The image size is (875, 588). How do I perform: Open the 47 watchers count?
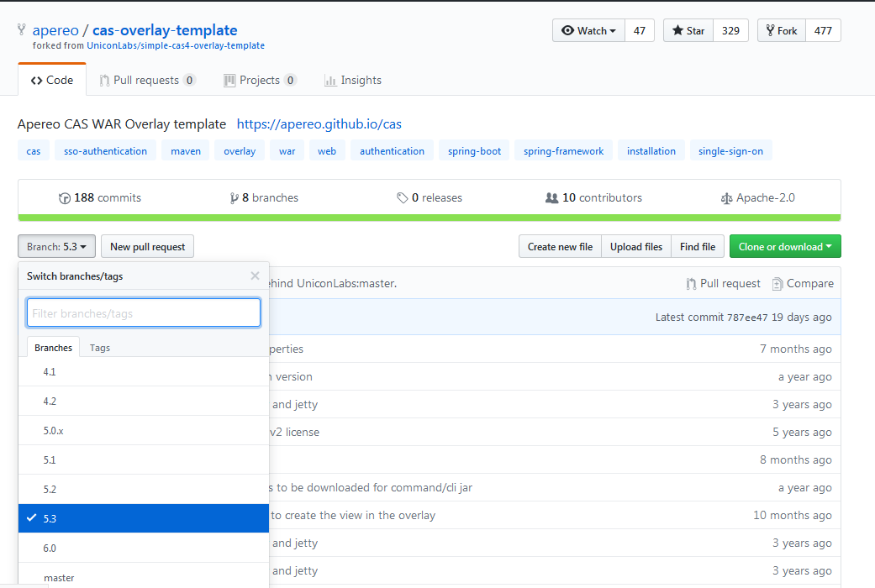pyautogui.click(x=640, y=31)
